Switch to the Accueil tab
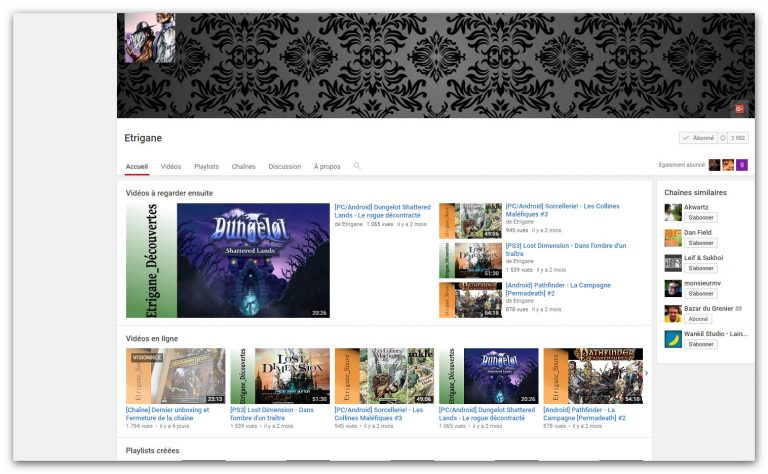This screenshot has height=474, width=768. pyautogui.click(x=137, y=166)
